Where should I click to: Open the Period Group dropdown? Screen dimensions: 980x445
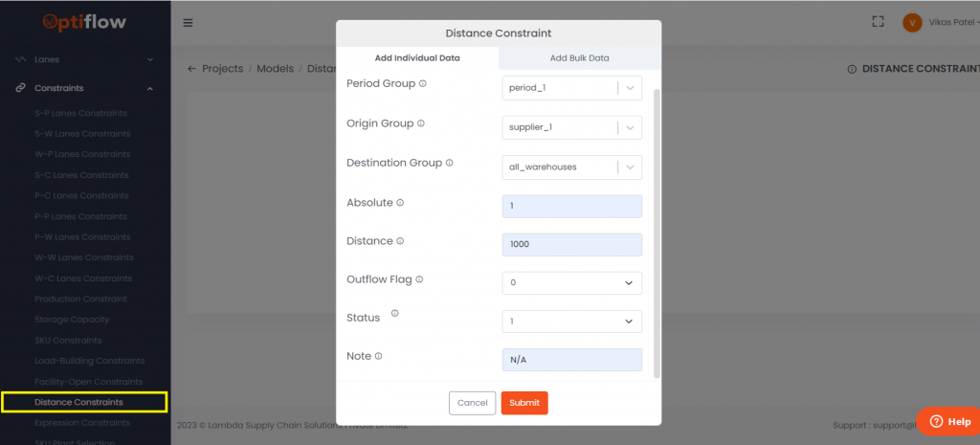point(571,88)
